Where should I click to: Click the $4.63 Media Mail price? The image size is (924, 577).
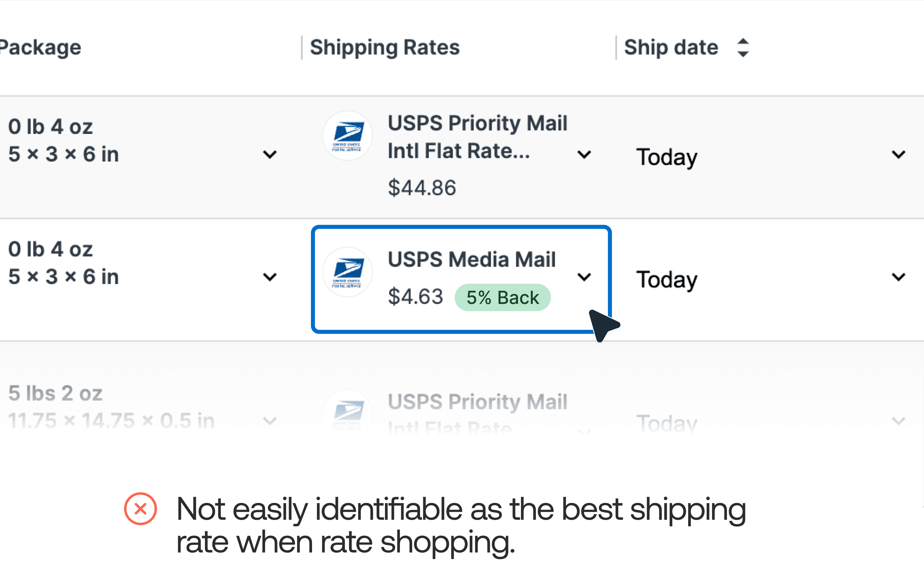click(415, 297)
